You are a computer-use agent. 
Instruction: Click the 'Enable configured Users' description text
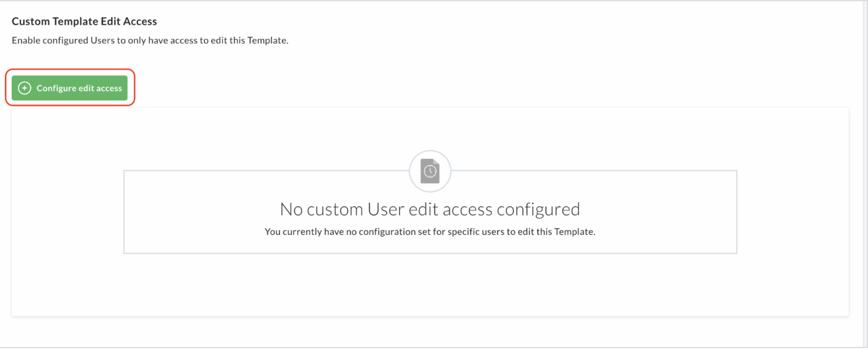150,41
